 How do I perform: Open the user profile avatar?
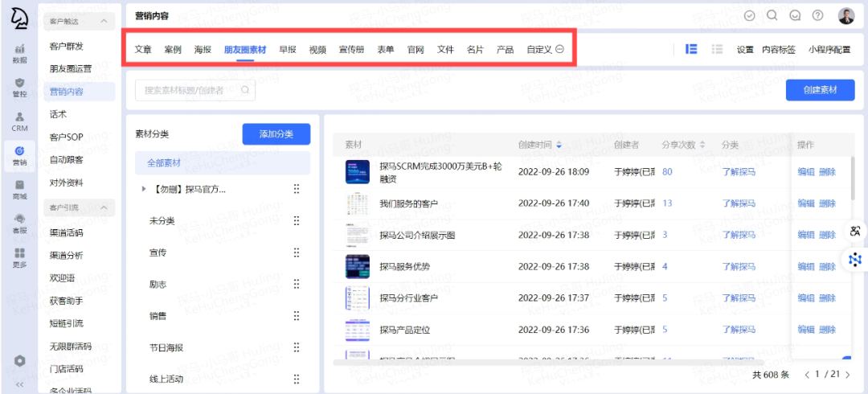pos(846,15)
